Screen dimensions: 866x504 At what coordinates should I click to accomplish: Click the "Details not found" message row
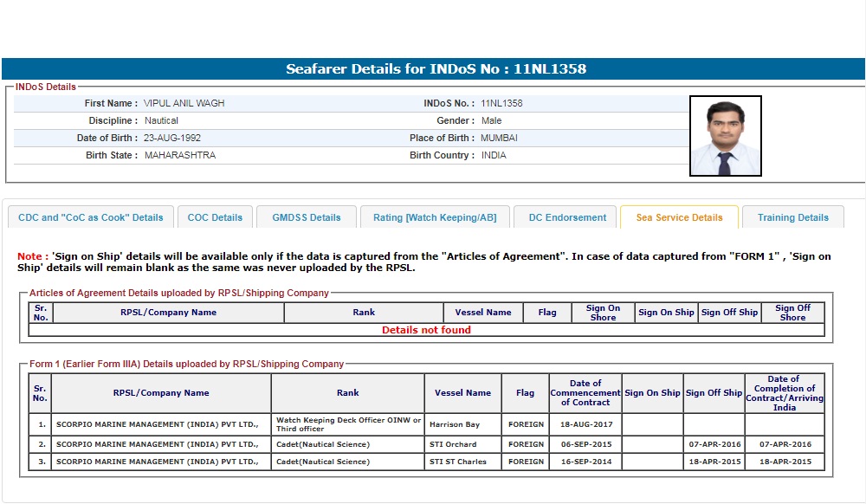(x=426, y=330)
